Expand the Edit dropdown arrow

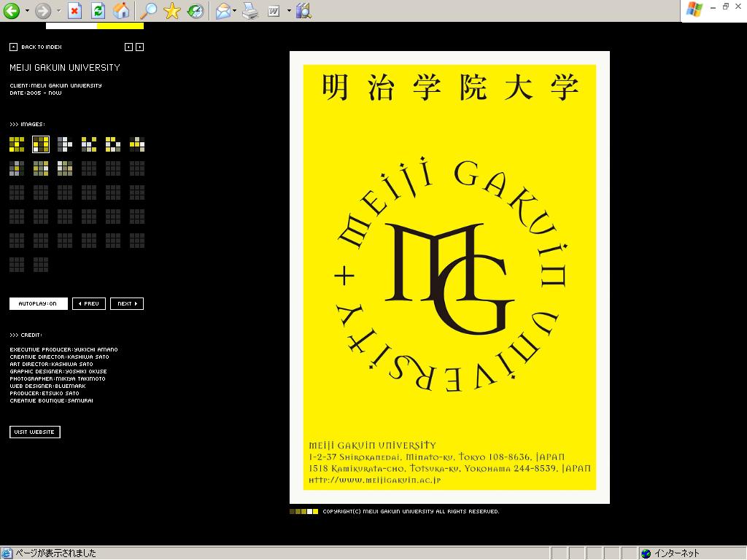(289, 10)
